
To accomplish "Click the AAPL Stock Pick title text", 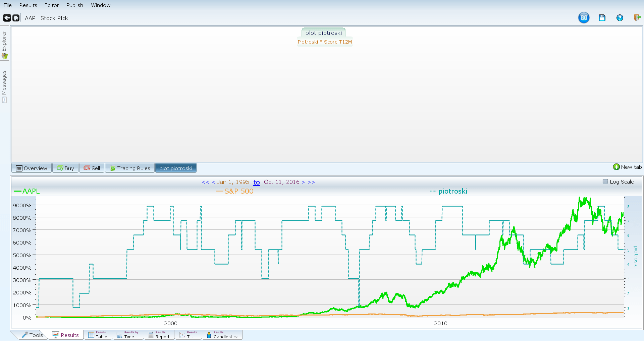I will coord(46,18).
